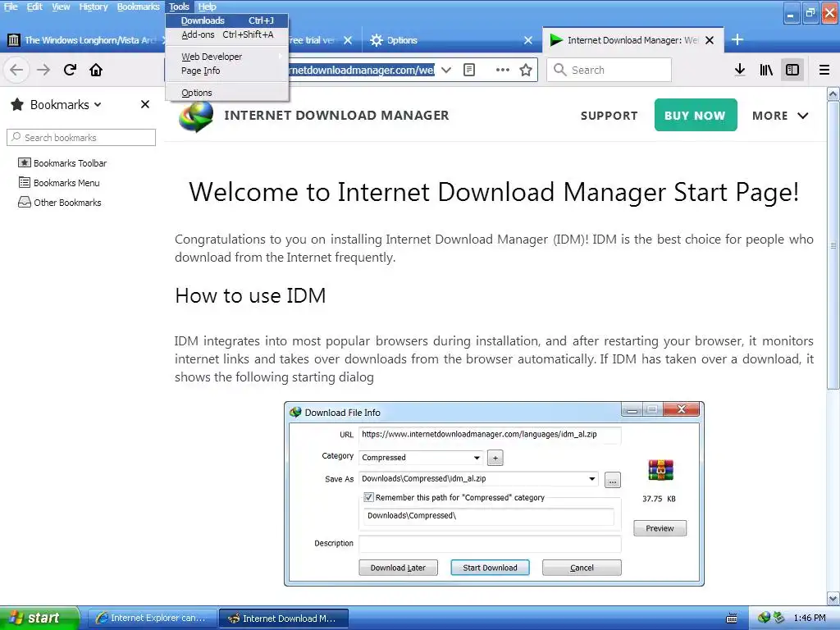Click the browser Search box
Viewport: 840px width, 630px height.
coord(609,70)
